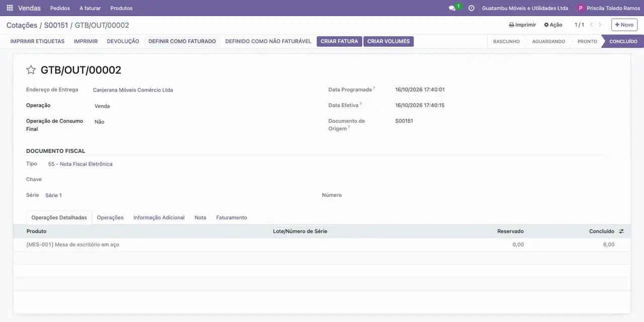Select the Rascunho status stage
The image size is (644, 322).
click(506, 41)
